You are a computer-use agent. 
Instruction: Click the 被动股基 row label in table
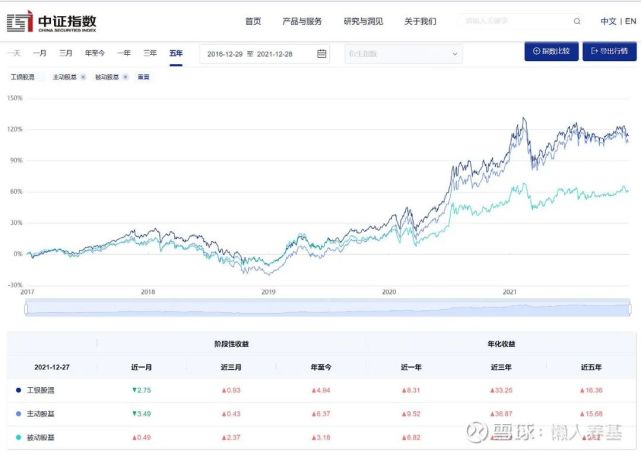click(40, 437)
